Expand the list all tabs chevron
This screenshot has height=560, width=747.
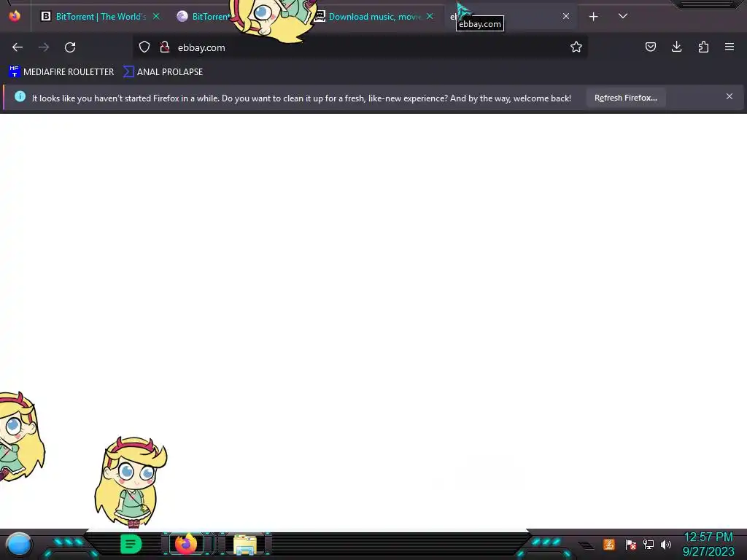coord(623,16)
